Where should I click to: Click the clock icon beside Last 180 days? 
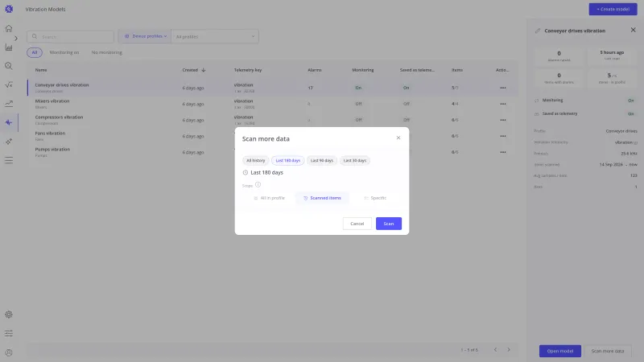[x=246, y=172]
